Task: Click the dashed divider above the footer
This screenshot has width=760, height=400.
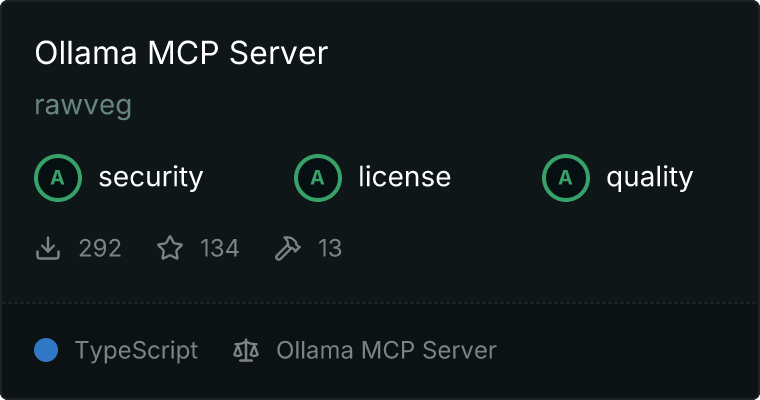Action: pos(380,303)
